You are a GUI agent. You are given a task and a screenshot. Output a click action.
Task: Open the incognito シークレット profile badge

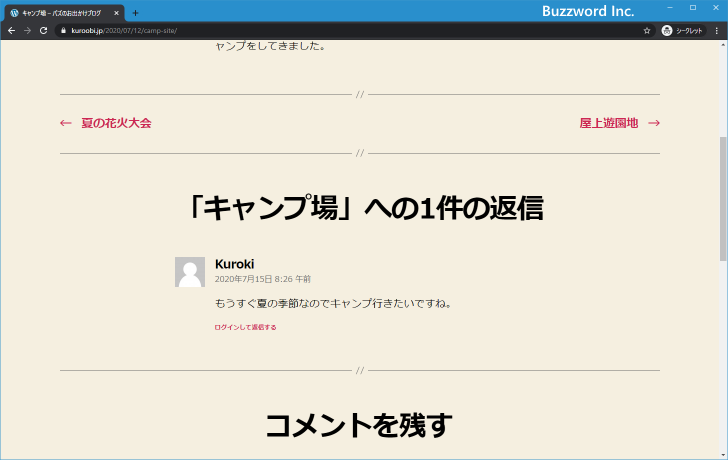click(682, 31)
